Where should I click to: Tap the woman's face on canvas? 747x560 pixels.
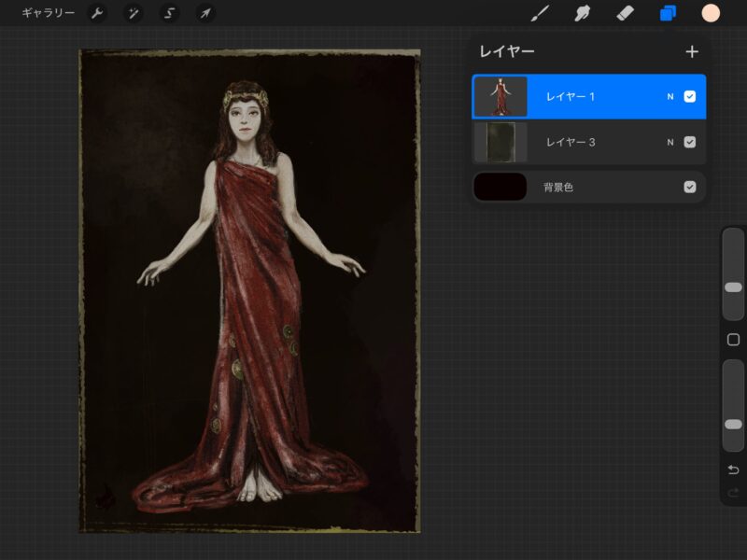pyautogui.click(x=245, y=119)
